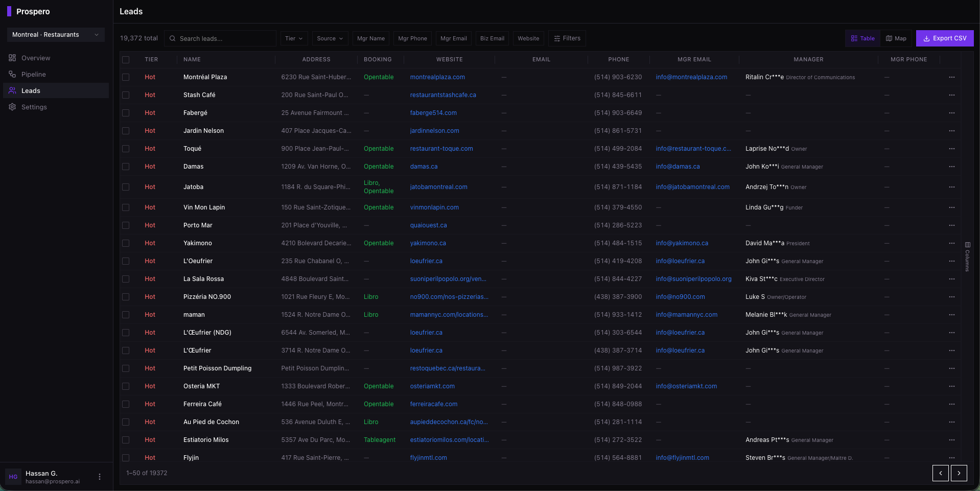Sort by the BOOKING column header

point(378,59)
